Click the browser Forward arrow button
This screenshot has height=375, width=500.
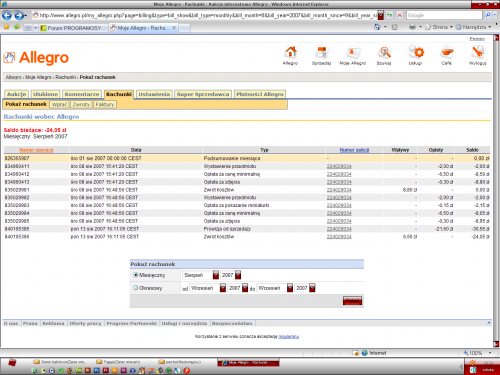[19, 15]
